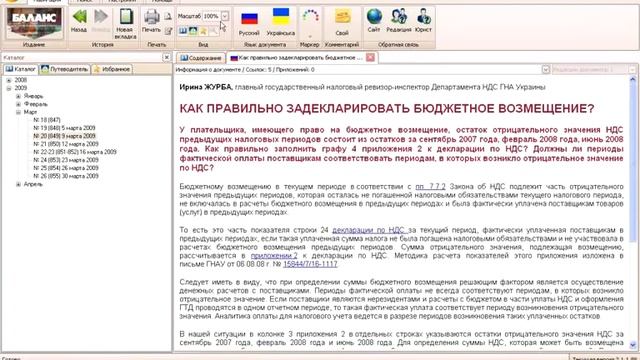Select issue № 19 of 5 марта 2009
The image size is (640, 360).
coord(64,128)
